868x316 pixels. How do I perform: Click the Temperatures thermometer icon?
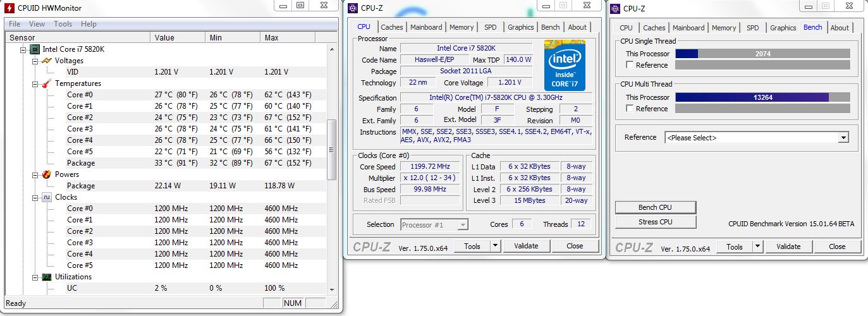pos(47,83)
